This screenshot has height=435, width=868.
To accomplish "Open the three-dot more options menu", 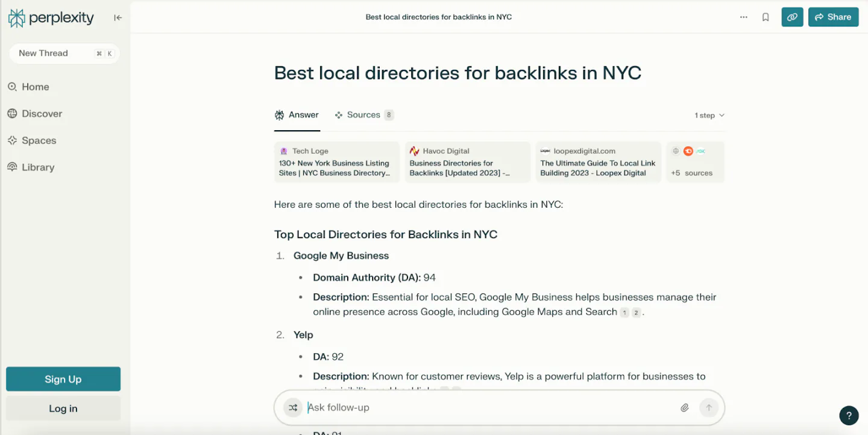I will 744,17.
